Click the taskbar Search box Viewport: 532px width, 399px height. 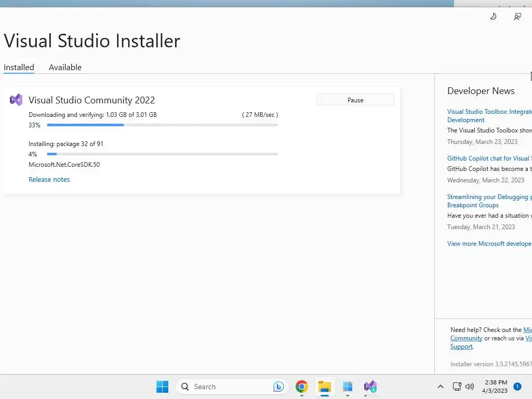[x=232, y=387]
